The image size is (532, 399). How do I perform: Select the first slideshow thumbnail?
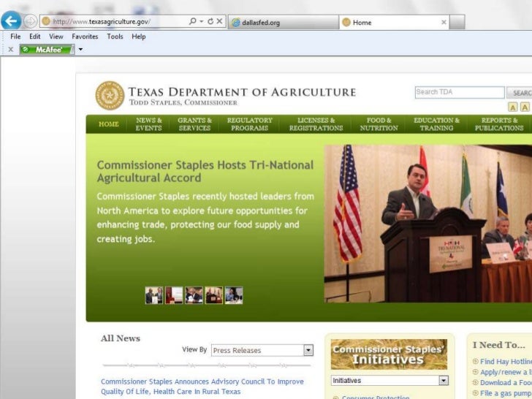pos(153,295)
